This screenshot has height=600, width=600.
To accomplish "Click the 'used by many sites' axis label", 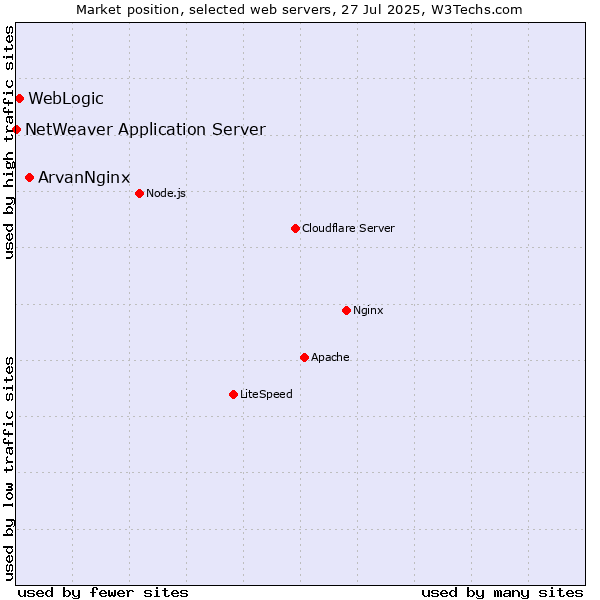I will click(x=502, y=593).
